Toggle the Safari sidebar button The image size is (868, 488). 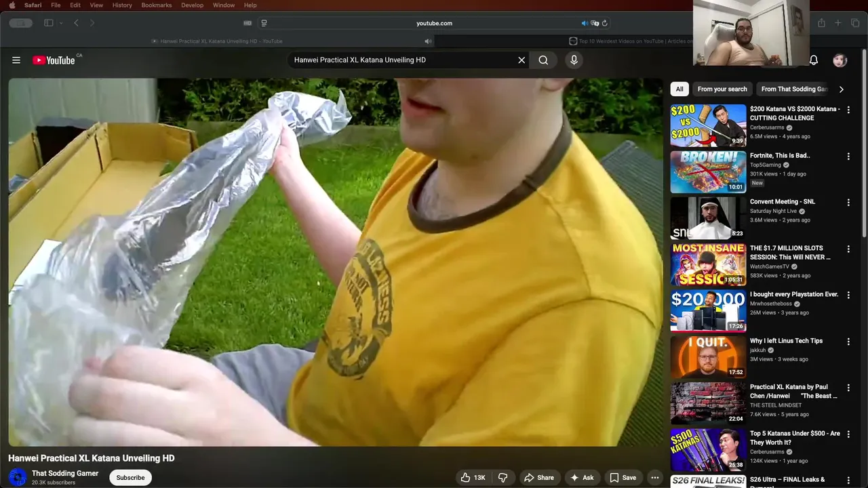click(x=49, y=23)
